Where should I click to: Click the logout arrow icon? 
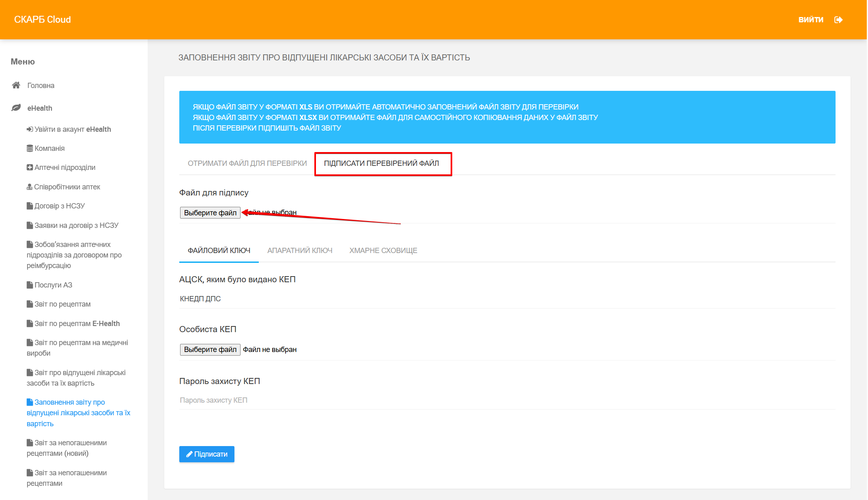[x=838, y=20]
